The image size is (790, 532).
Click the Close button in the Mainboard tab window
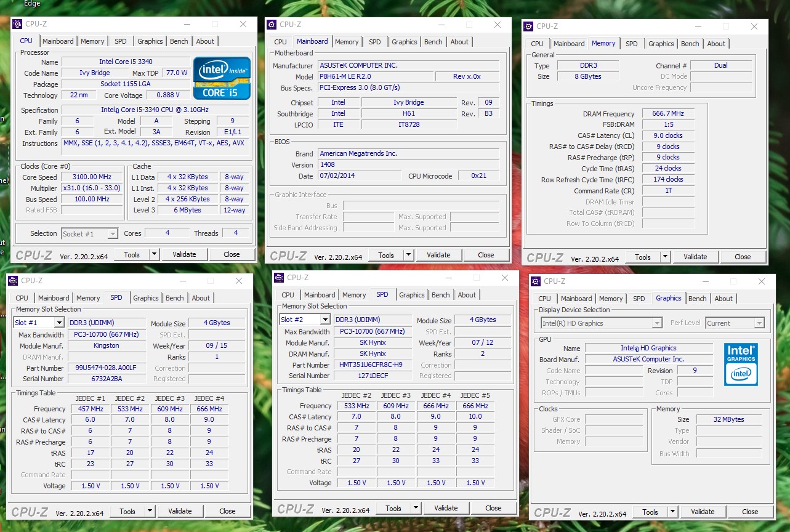(x=486, y=255)
